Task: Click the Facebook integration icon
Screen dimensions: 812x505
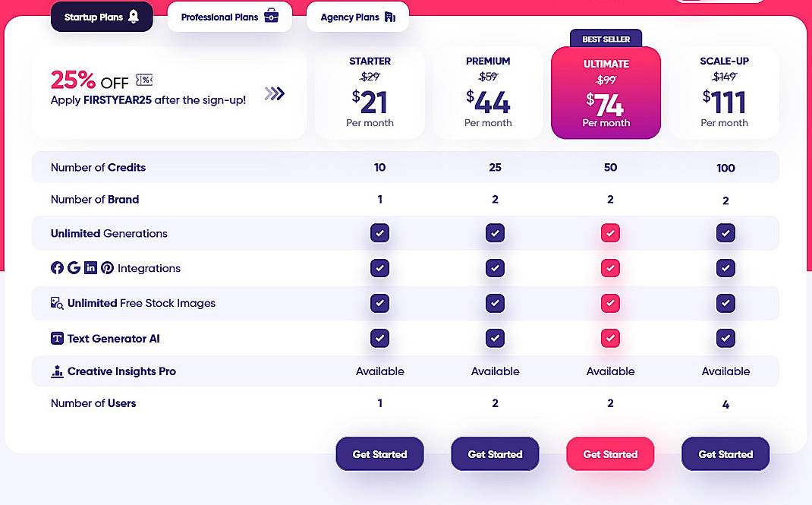Action: click(58, 268)
